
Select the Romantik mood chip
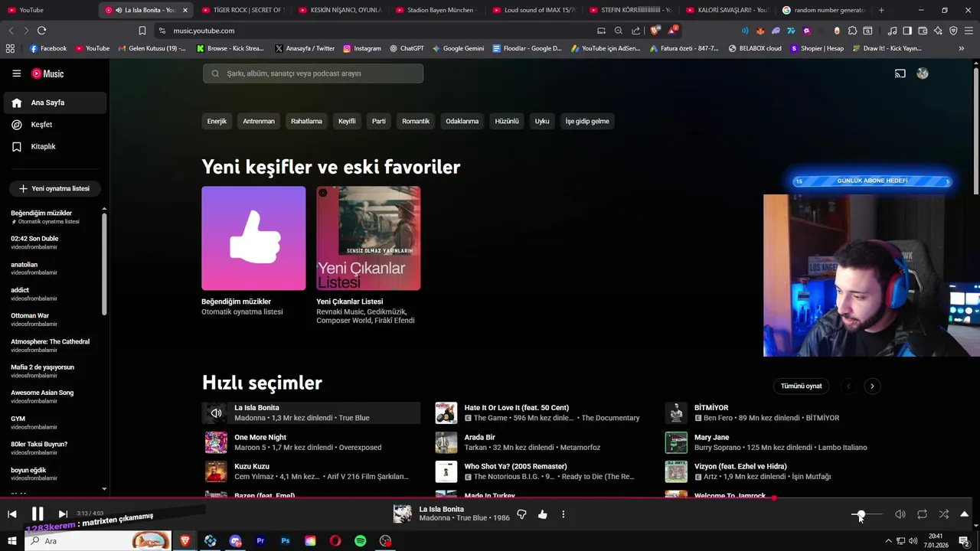click(x=416, y=121)
